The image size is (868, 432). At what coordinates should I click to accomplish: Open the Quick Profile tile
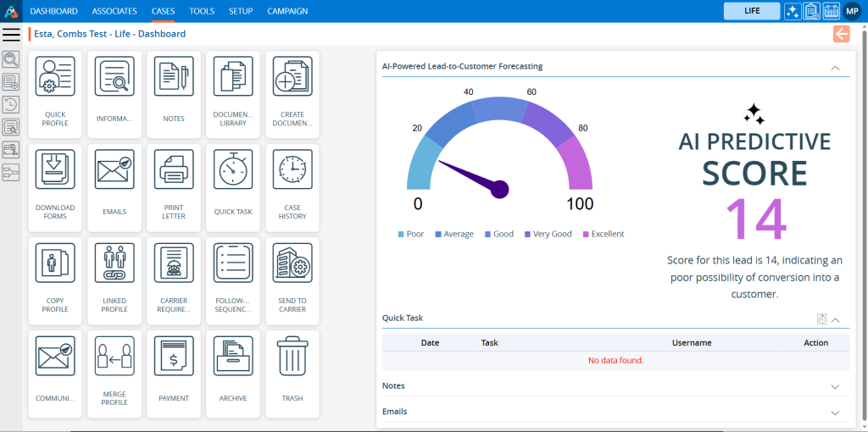coord(55,95)
